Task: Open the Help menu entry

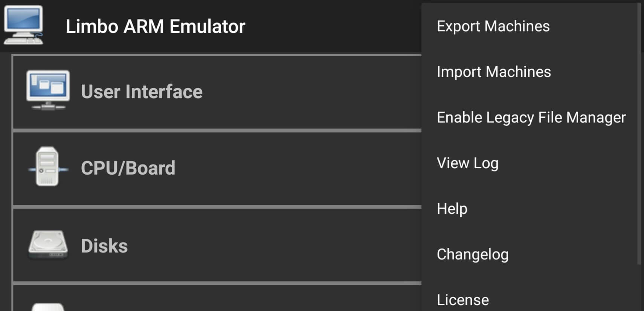Action: (x=452, y=209)
